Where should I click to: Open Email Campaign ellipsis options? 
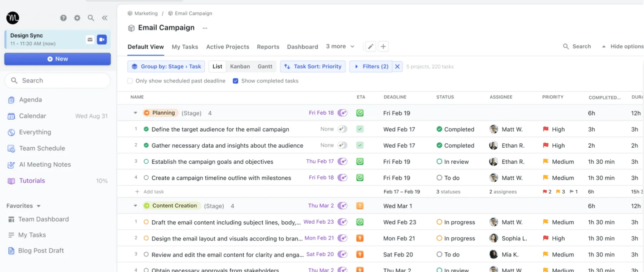click(205, 28)
